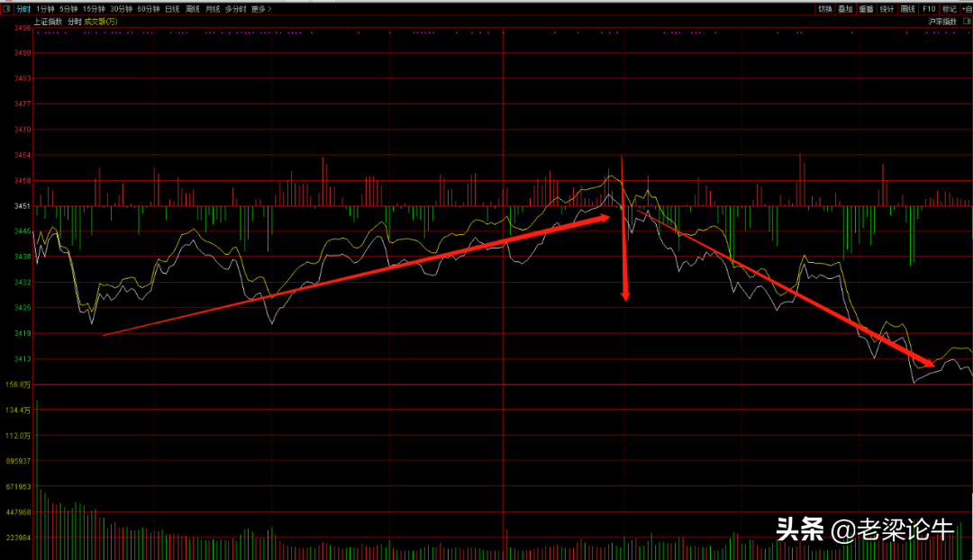Switch to the 1分钟 chart period

pos(45,9)
